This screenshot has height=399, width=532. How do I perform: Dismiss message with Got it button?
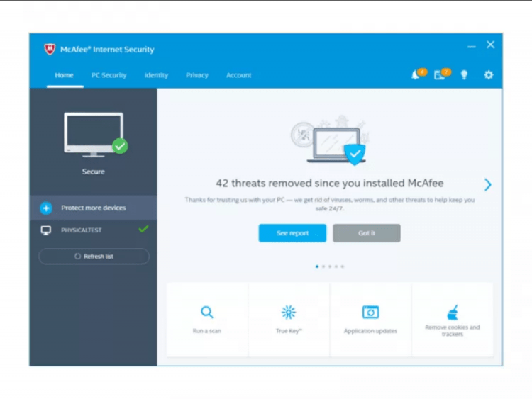click(367, 233)
